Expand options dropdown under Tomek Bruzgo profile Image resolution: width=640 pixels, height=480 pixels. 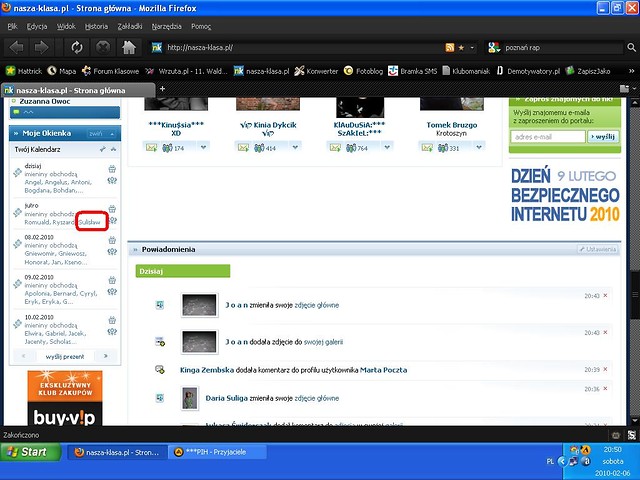tap(479, 147)
